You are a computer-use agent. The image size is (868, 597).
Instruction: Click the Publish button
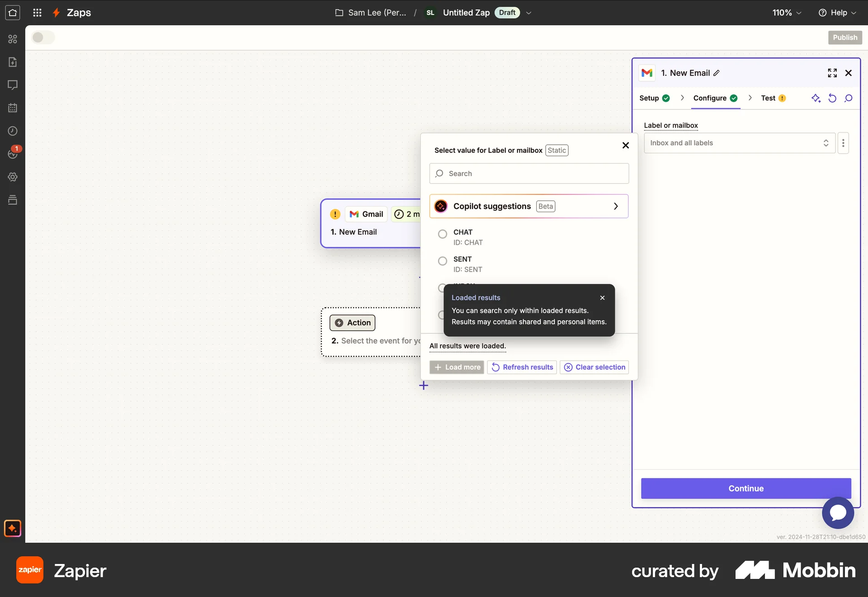click(845, 38)
